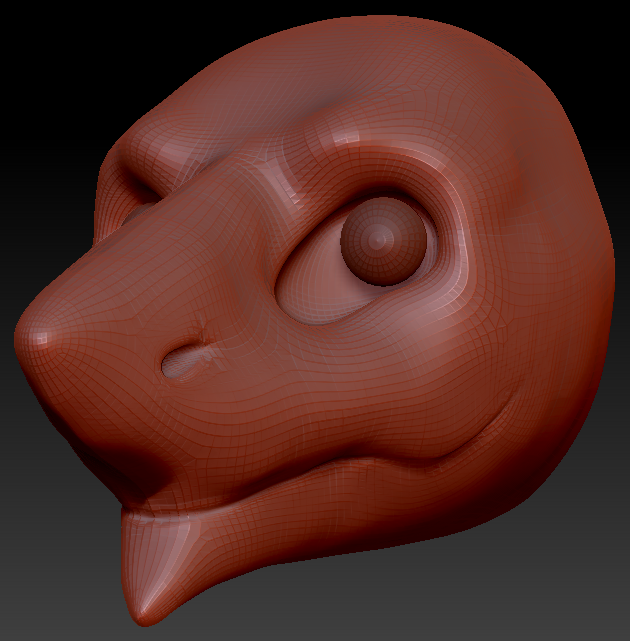Click the nostril cavity on the snout
630x641 pixels.
186,361
